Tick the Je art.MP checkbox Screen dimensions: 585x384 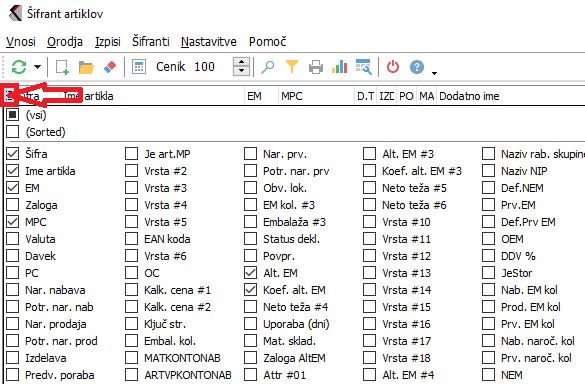coord(131,154)
